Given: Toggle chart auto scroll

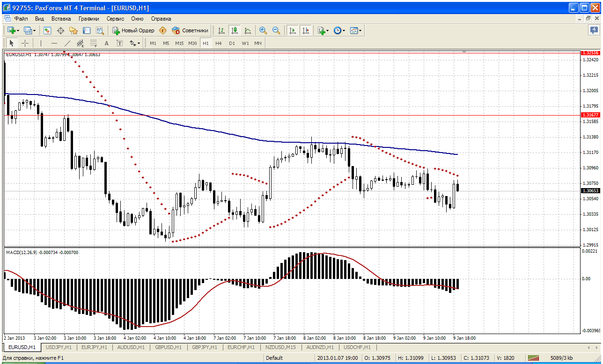Looking at the screenshot, I should [293, 30].
